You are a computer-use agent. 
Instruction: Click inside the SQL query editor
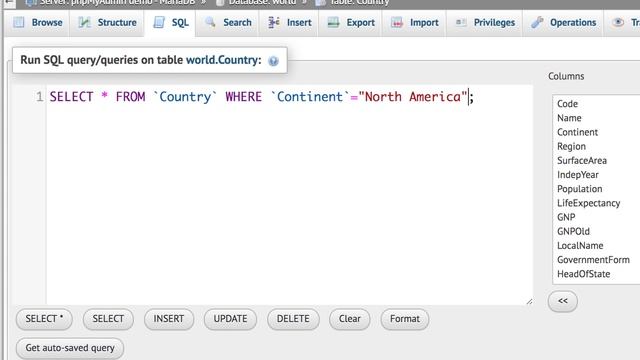pyautogui.click(x=289, y=195)
